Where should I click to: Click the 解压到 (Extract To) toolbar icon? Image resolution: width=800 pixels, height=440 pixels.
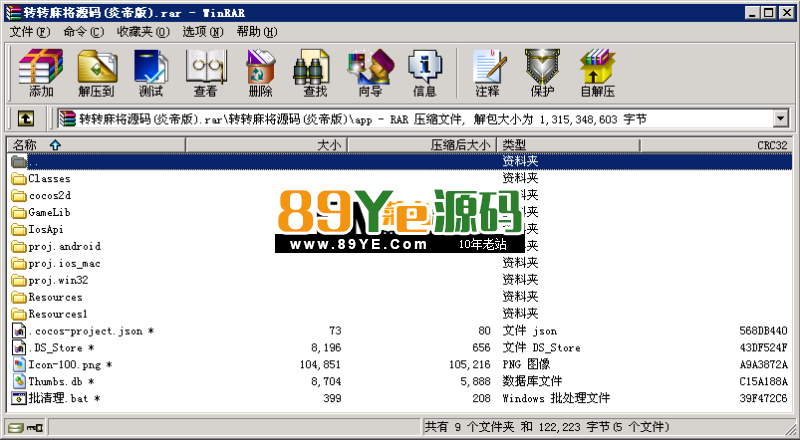tap(96, 72)
